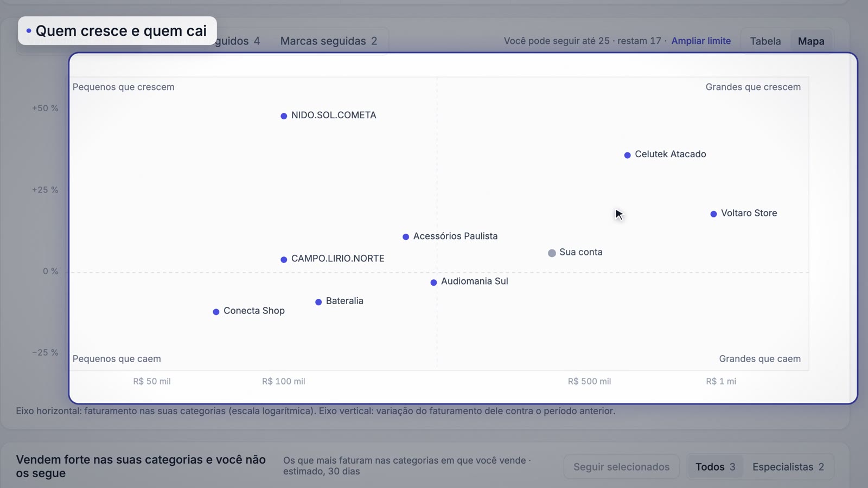Click the Grandes que crescem quadrant label
The image size is (868, 488).
753,87
